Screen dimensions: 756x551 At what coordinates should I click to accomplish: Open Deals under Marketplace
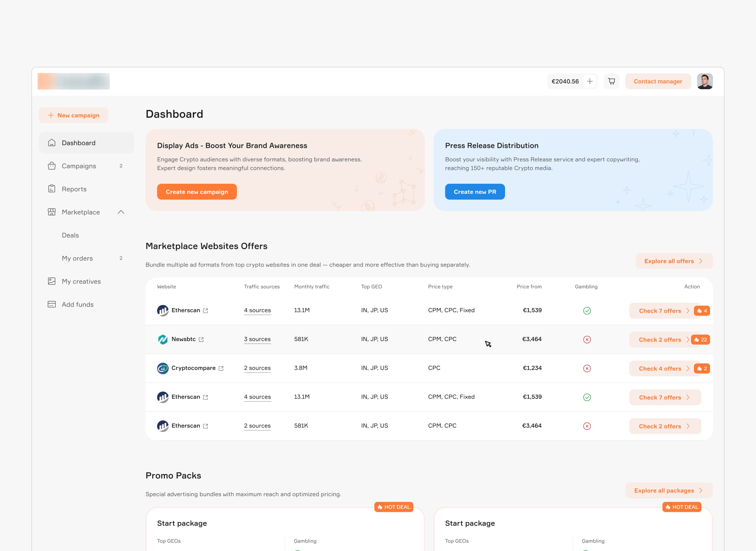tap(70, 235)
